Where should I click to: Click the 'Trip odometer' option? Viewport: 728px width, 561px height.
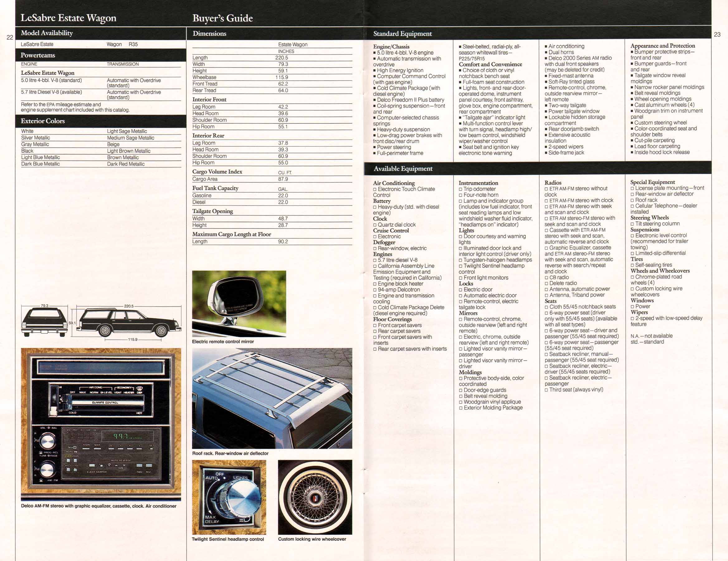click(477, 189)
